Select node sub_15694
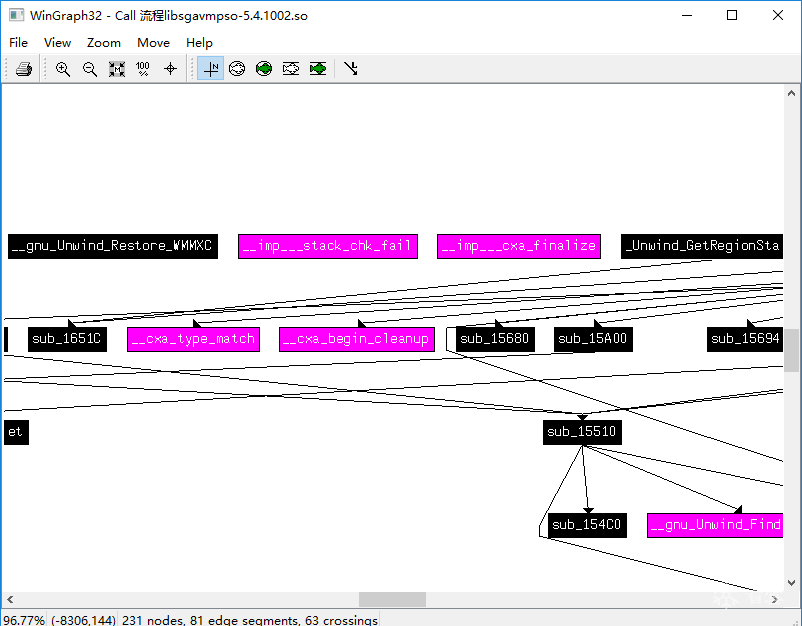This screenshot has width=802, height=626. click(745, 339)
